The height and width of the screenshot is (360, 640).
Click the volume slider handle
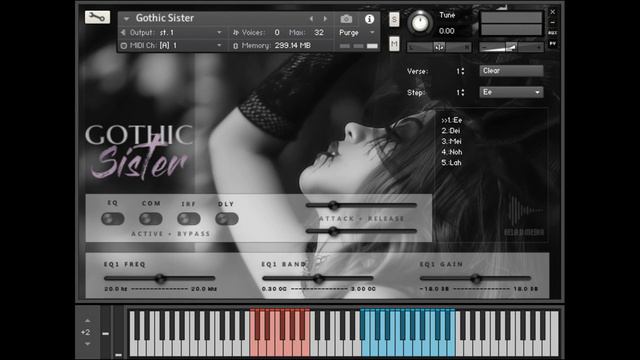[x=511, y=47]
